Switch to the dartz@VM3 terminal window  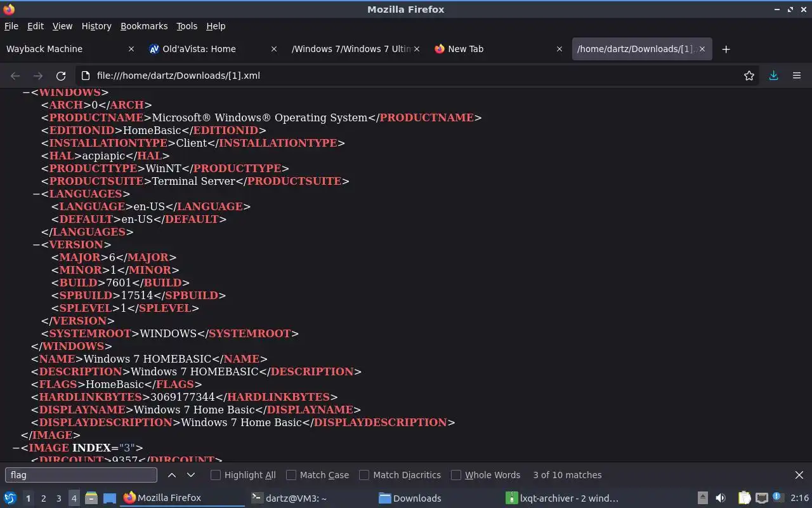pyautogui.click(x=310, y=498)
